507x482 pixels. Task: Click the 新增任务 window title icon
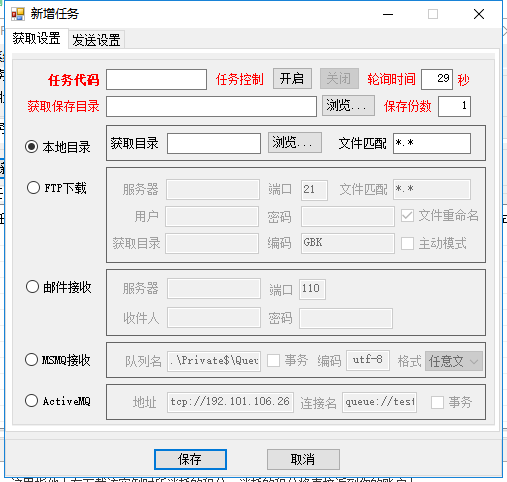pos(18,14)
